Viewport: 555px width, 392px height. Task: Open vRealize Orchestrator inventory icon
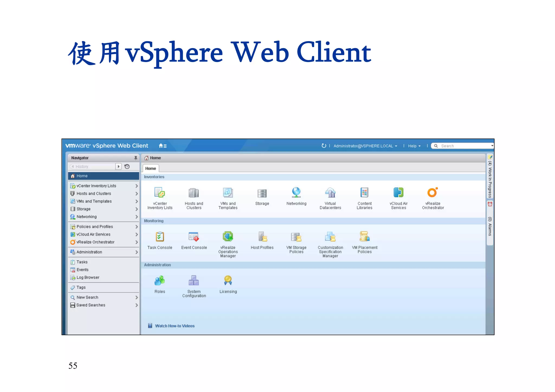coord(433,192)
